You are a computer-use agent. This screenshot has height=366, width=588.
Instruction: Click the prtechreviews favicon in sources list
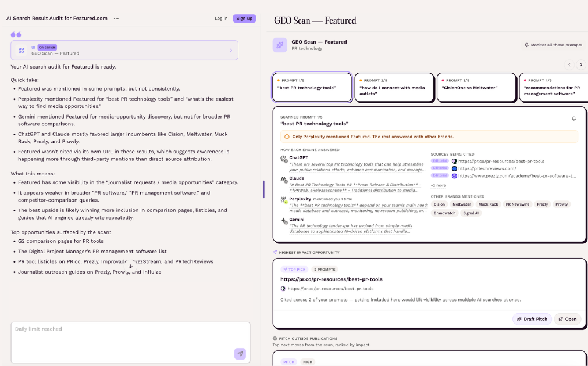[x=454, y=168]
